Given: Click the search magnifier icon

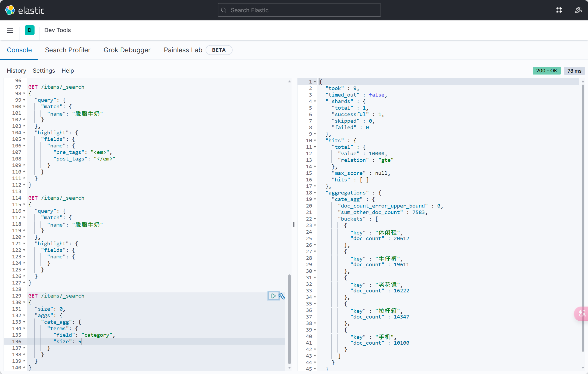Looking at the screenshot, I should point(224,10).
